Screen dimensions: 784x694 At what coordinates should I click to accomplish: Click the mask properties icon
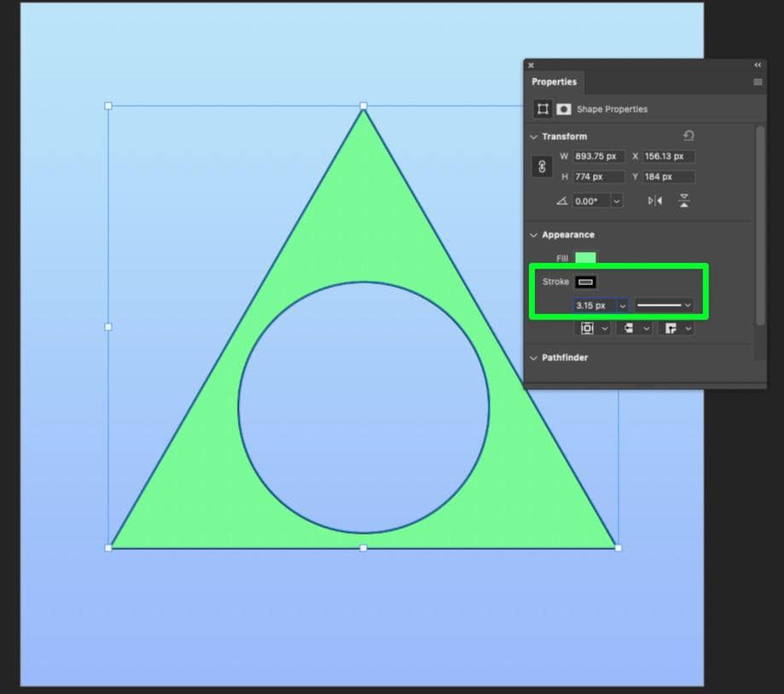(564, 109)
